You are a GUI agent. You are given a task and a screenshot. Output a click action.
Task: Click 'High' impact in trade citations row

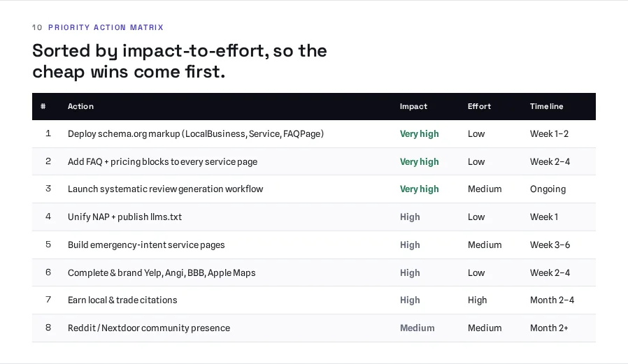click(x=410, y=300)
